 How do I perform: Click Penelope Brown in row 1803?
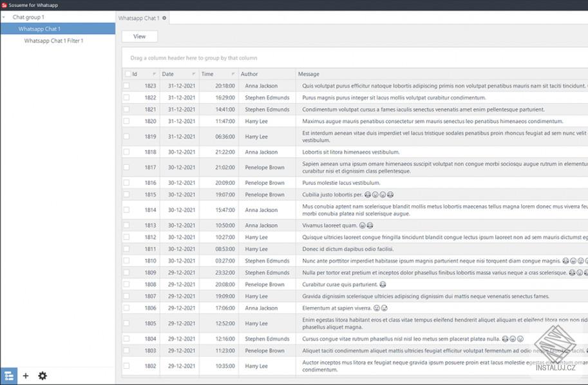[x=265, y=350]
